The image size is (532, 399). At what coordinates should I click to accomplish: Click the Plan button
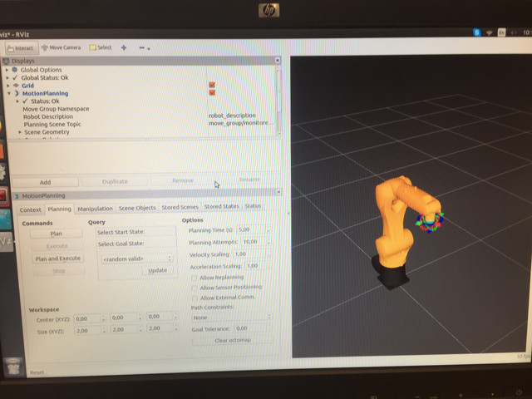[56, 234]
